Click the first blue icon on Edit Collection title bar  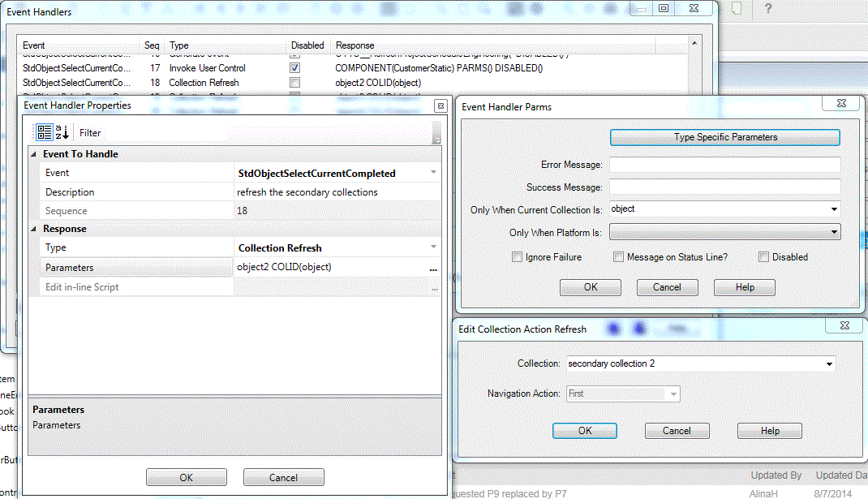click(612, 327)
